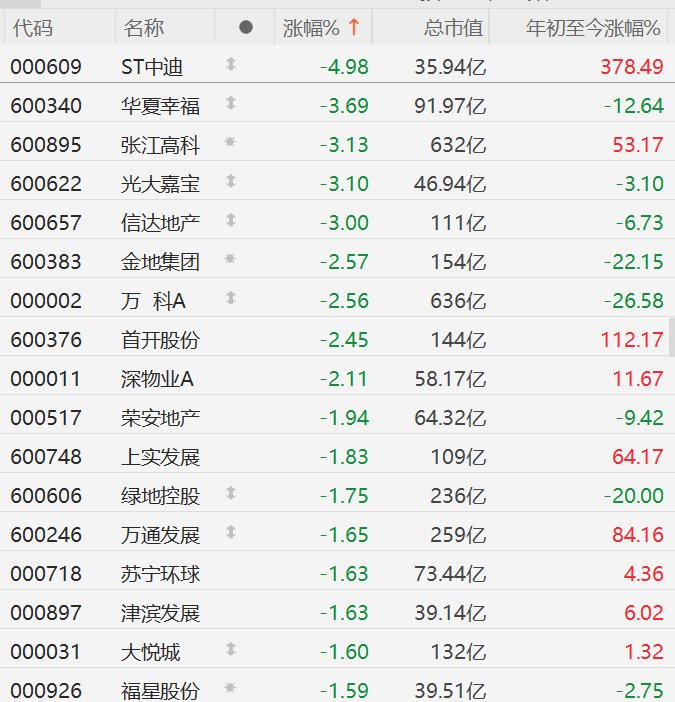Click the 259亿 market cap value
675x702 pixels.
458,535
